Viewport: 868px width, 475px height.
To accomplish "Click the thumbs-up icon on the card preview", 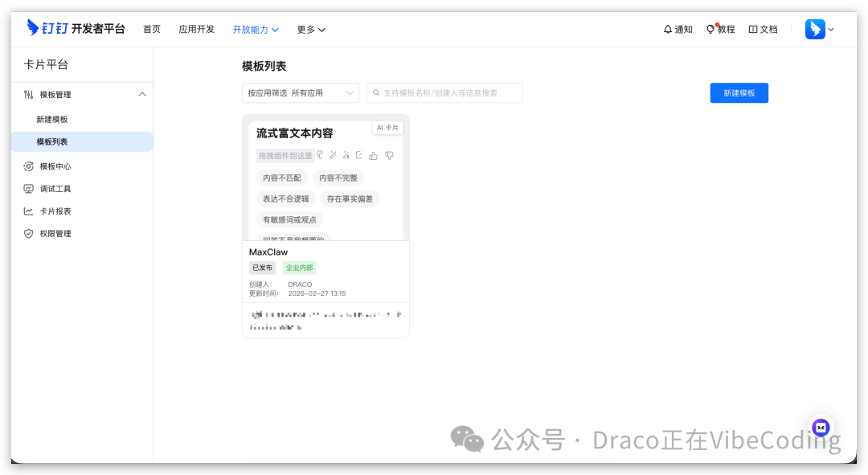I will (373, 155).
